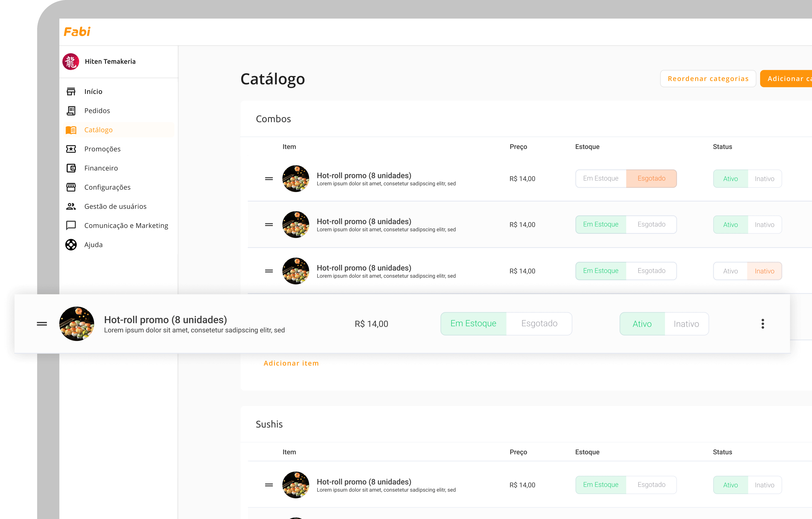The height and width of the screenshot is (519, 812).
Task: Open Configurações in the sidebar menu
Action: [x=107, y=187]
